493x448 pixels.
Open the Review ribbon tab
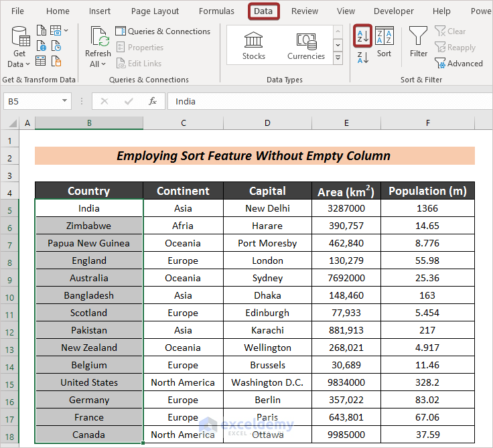304,11
